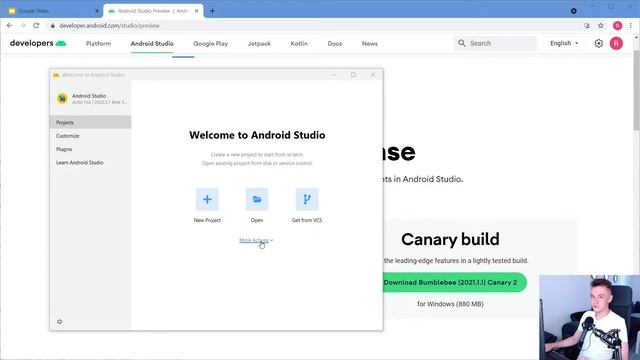Click the Get from VCS branch icon
640x360 pixels.
pos(307,199)
